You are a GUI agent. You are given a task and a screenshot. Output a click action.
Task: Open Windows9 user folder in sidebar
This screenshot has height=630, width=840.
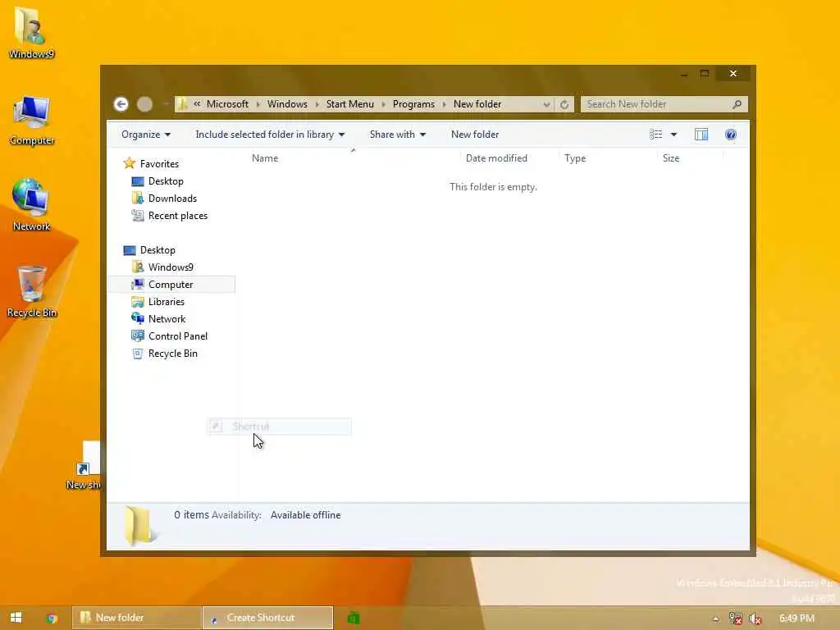click(171, 267)
